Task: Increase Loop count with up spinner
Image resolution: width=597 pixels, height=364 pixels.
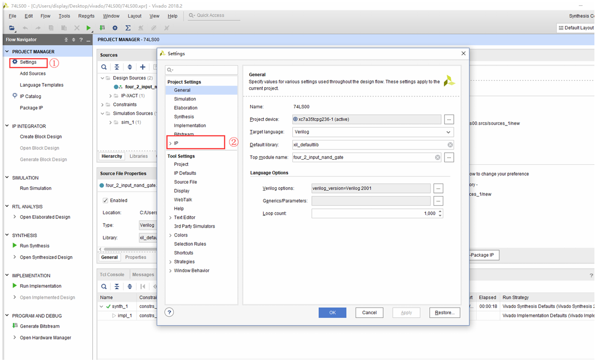Action: [x=440, y=212]
